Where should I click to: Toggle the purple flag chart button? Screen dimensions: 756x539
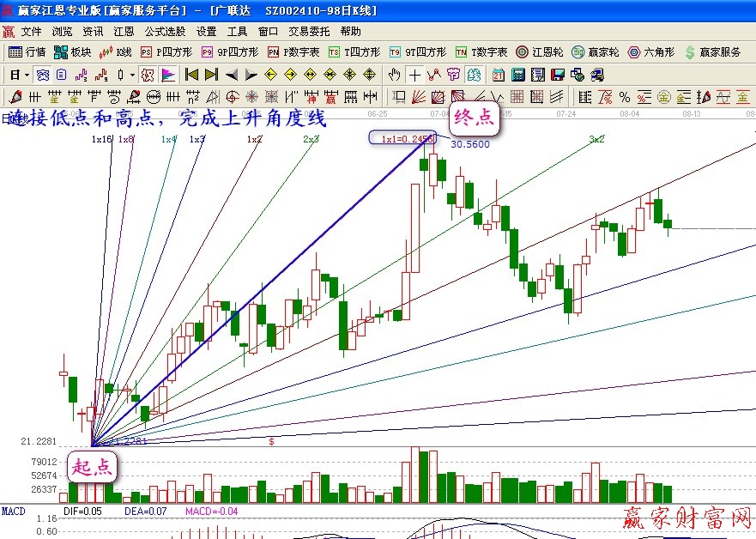tap(168, 75)
